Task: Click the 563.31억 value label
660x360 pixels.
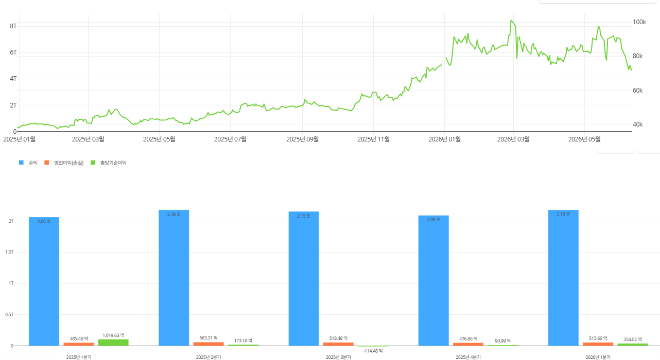Action: click(x=208, y=338)
